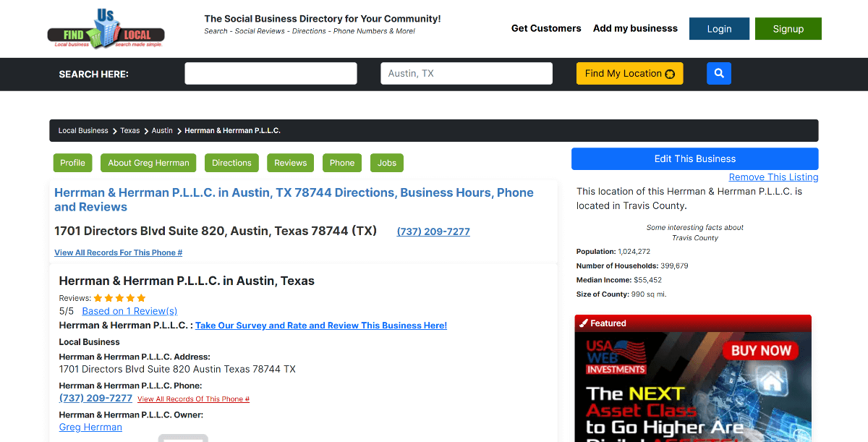Open owner Greg Herrman link

click(90, 427)
